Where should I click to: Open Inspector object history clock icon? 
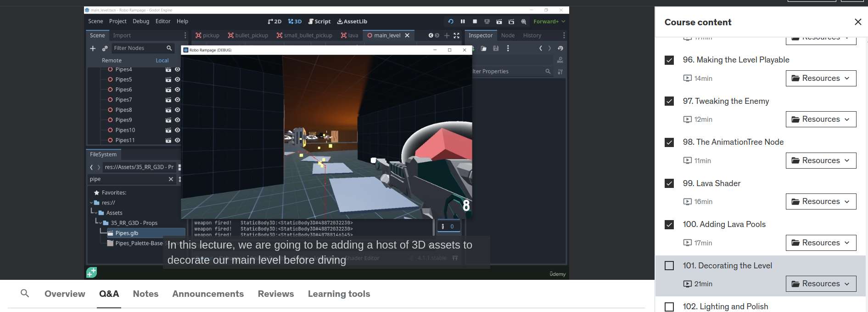(x=560, y=48)
